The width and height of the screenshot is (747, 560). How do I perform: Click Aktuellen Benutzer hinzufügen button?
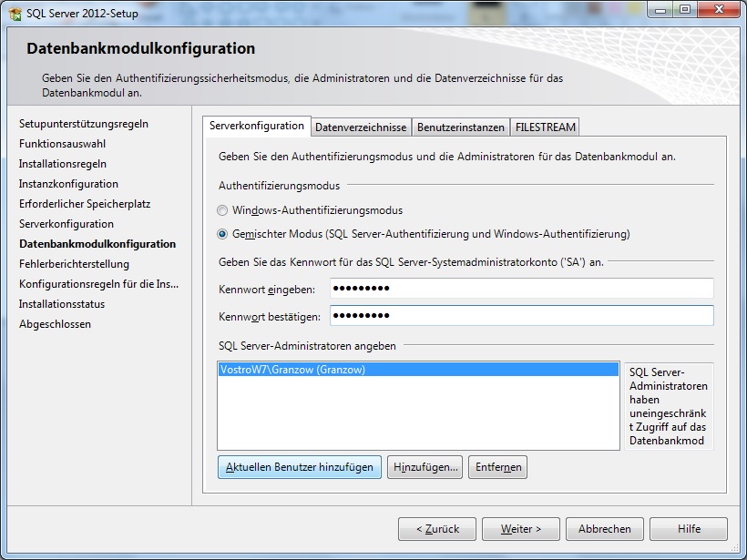(x=300, y=467)
